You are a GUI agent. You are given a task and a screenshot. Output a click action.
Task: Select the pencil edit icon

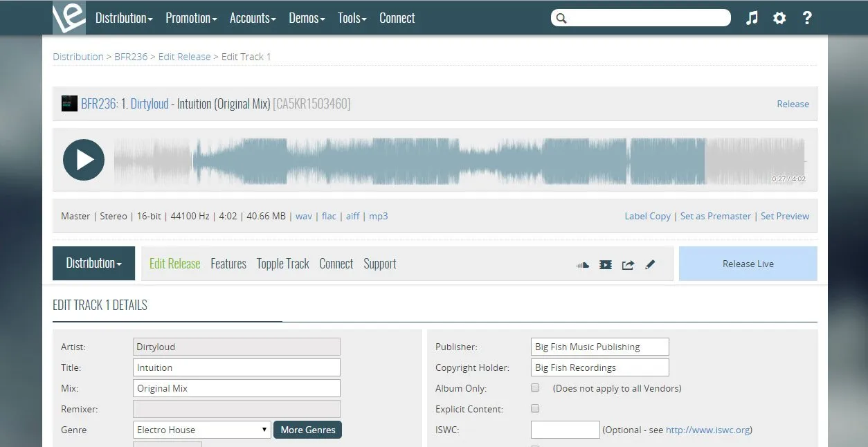(650, 264)
